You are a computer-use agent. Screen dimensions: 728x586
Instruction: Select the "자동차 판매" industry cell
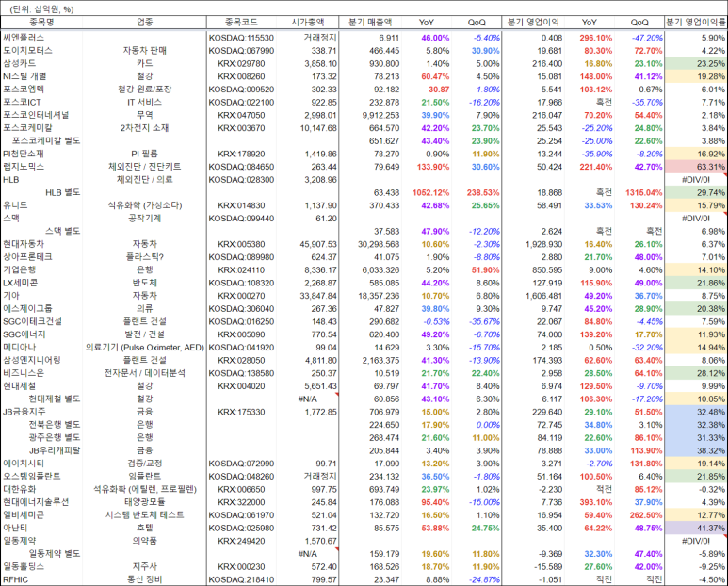144,51
